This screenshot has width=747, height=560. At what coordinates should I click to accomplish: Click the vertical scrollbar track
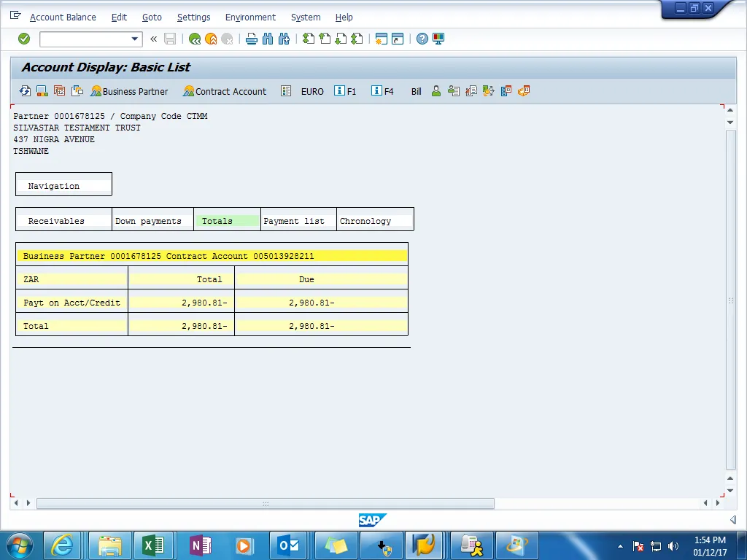(x=730, y=300)
